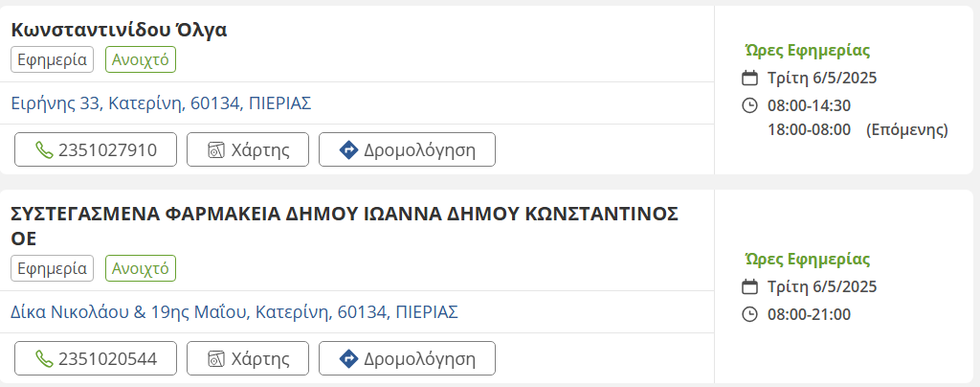Viewport: 980px width, 387px height.
Task: Click calendar icon in second pharmacy hours
Action: pyautogui.click(x=750, y=287)
